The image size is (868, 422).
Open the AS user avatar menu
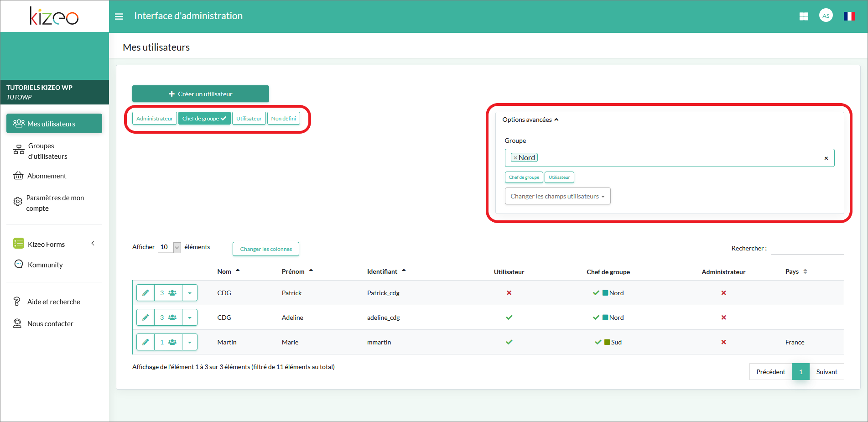[826, 16]
